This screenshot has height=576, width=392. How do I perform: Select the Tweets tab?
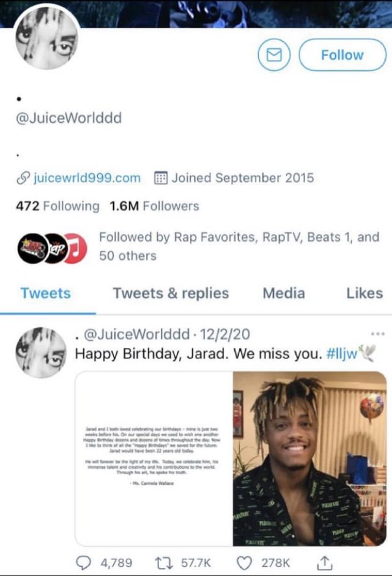point(45,293)
